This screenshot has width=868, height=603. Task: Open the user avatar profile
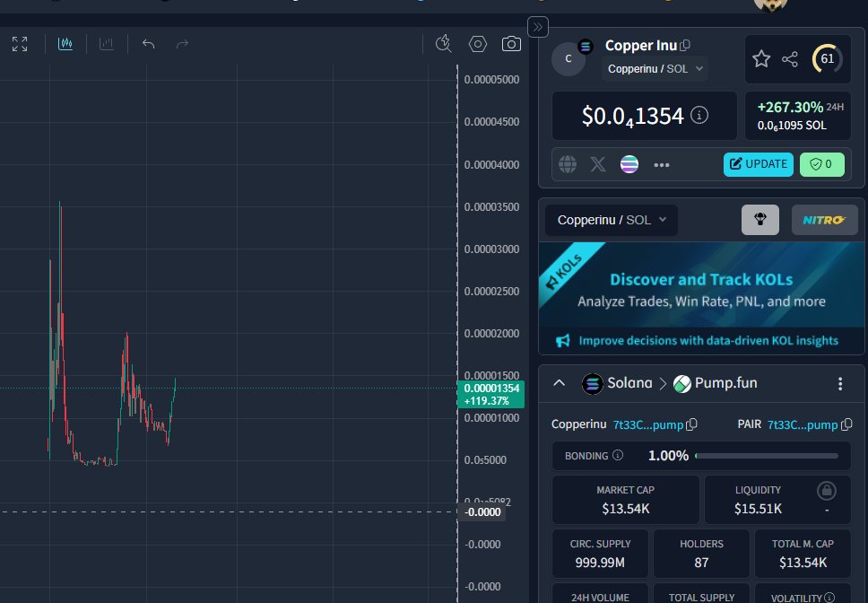pyautogui.click(x=770, y=4)
